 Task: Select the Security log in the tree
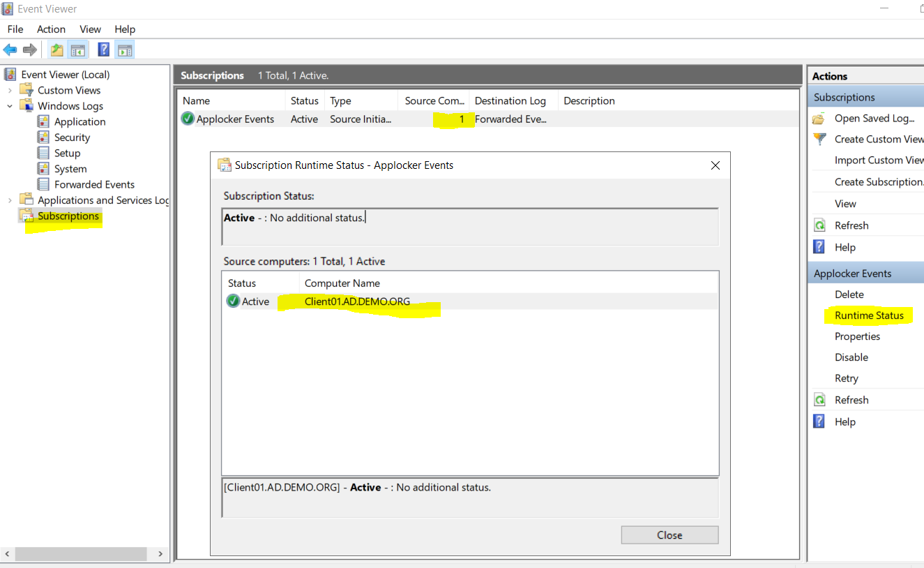coord(72,137)
